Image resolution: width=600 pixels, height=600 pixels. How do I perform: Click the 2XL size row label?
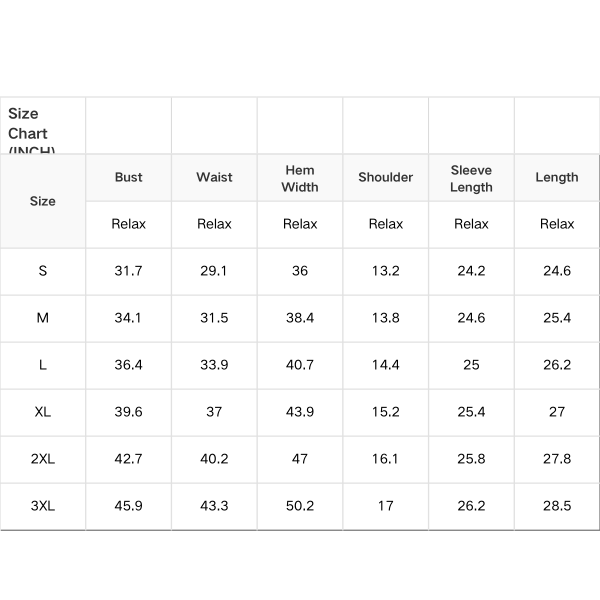(43, 459)
